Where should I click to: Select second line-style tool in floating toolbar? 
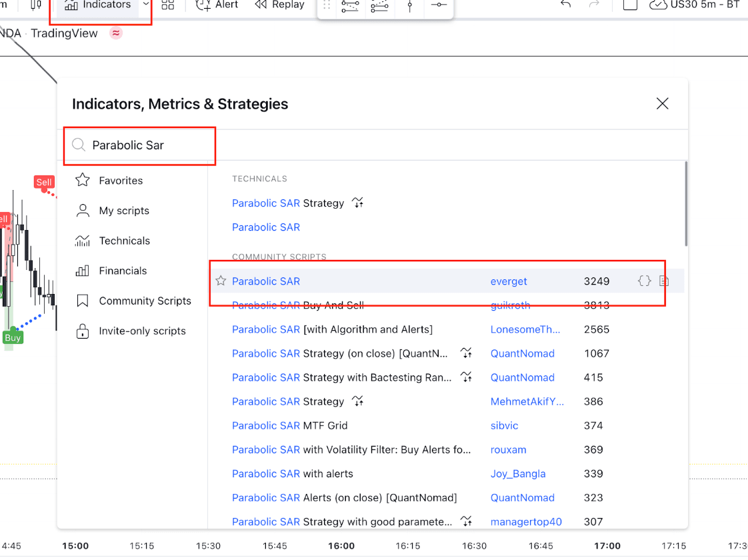click(x=380, y=6)
